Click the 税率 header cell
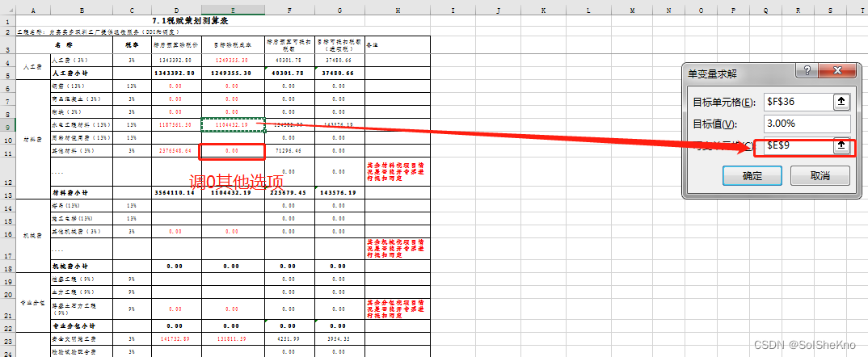This screenshot has height=357, width=868. point(132,45)
